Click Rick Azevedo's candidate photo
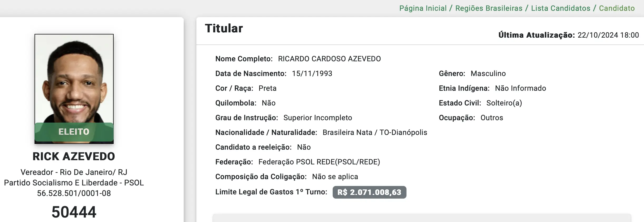This screenshot has width=644, height=222. 74,79
